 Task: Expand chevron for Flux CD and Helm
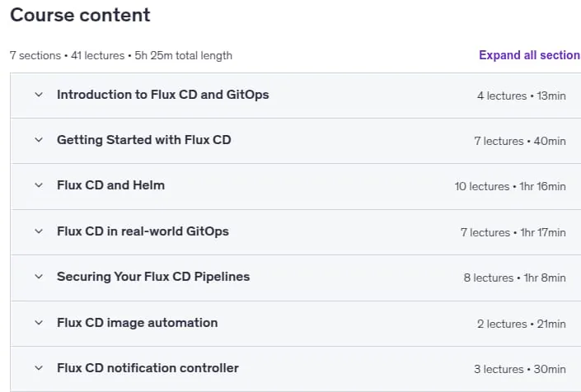click(x=39, y=185)
